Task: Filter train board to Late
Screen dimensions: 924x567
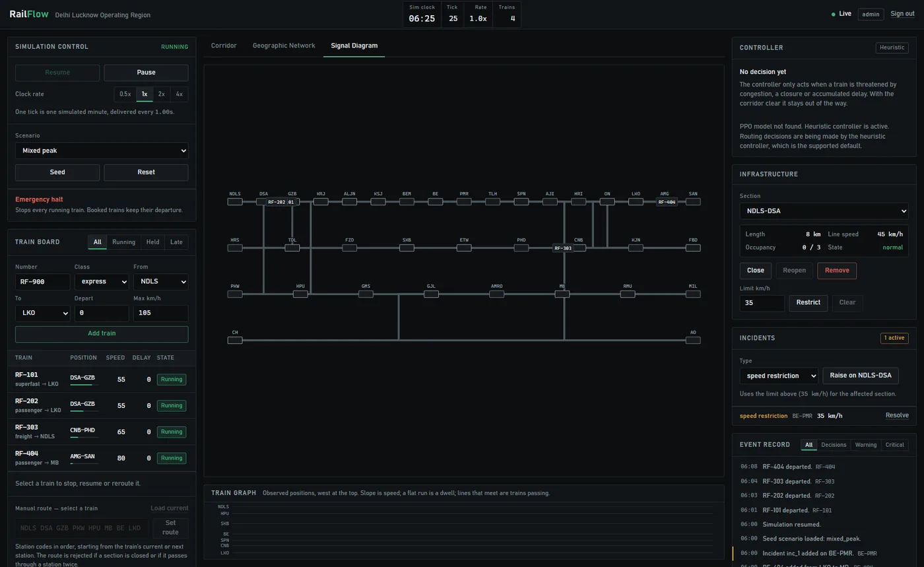Action: 176,242
